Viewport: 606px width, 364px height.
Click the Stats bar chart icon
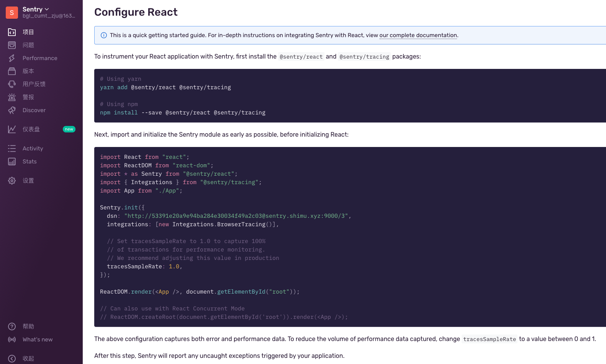tap(12, 162)
